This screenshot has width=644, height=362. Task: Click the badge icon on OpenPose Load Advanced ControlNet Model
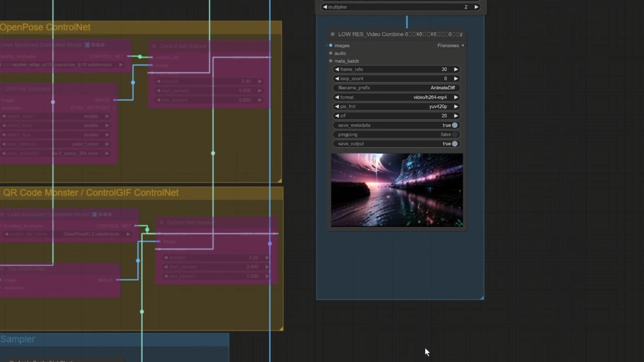(87, 45)
